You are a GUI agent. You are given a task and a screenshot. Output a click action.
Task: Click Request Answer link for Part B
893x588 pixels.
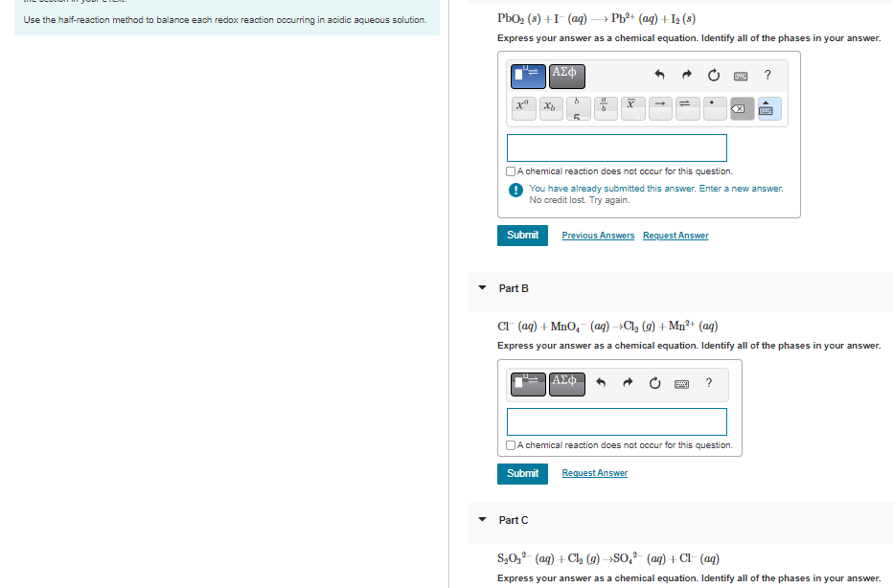(x=595, y=473)
